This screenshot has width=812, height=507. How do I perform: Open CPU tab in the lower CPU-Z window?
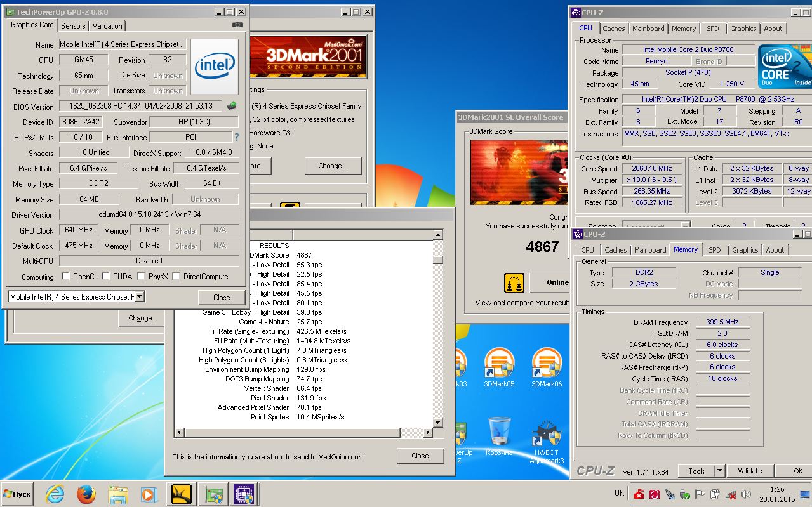(x=588, y=250)
